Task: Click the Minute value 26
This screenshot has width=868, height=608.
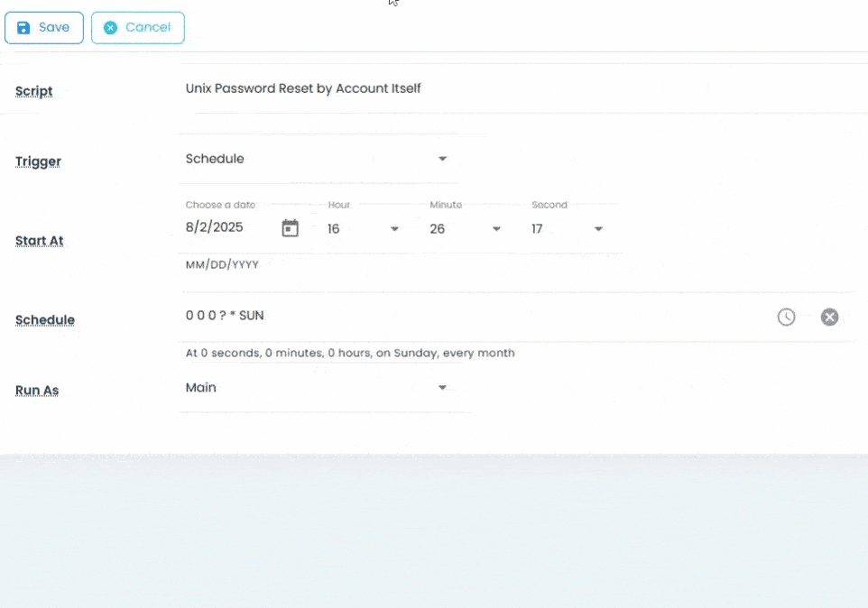Action: point(438,229)
